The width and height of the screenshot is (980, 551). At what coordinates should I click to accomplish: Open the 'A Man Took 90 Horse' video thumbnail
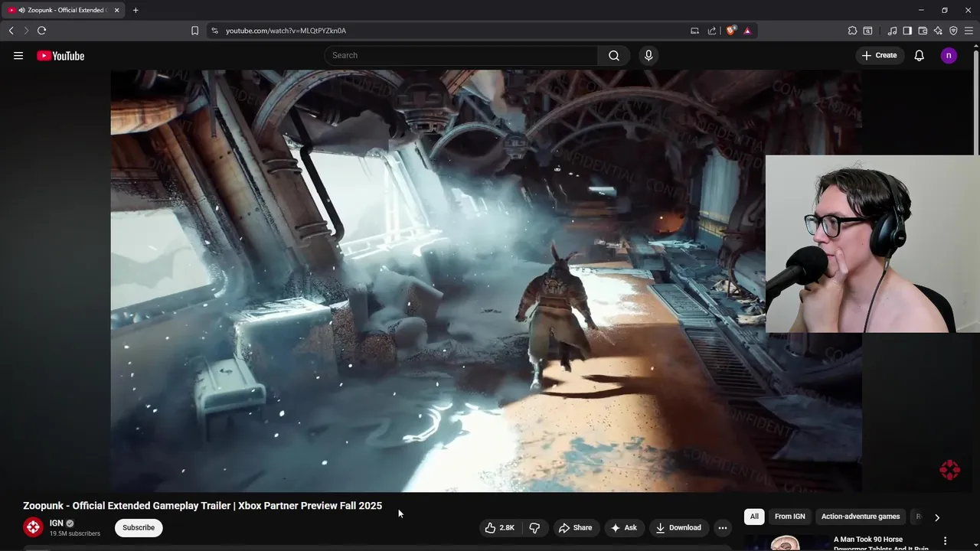(x=785, y=543)
